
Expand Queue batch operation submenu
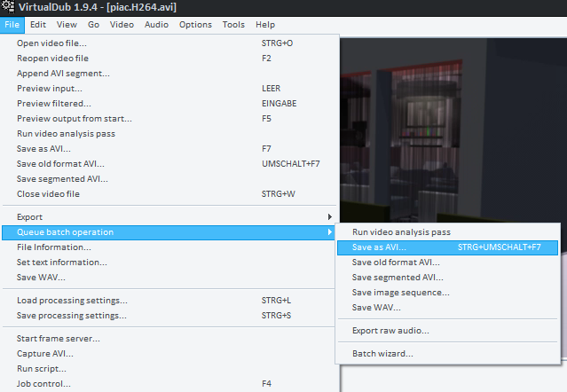click(x=169, y=232)
